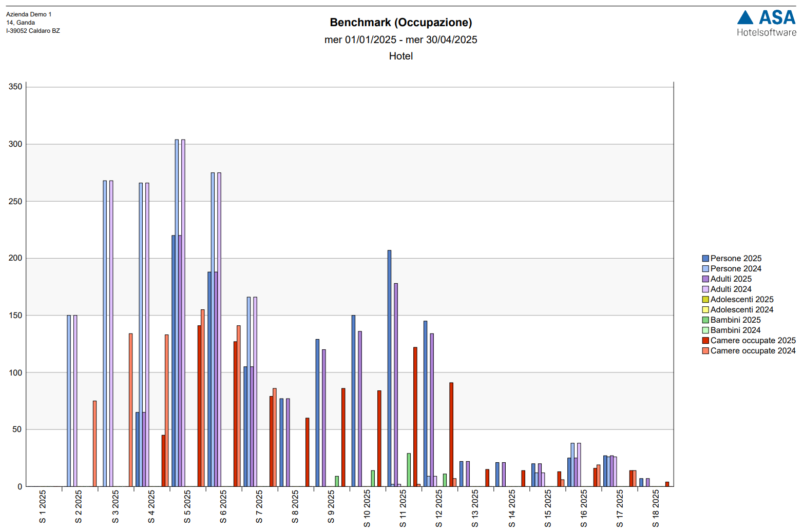
Task: Click the Adulti 2024 legend label
Action: (x=731, y=289)
